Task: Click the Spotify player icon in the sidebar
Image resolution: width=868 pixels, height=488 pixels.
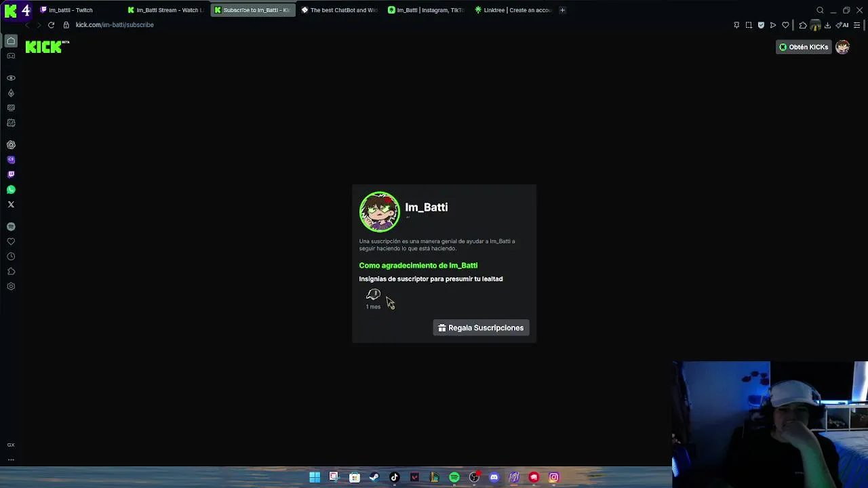Action: click(11, 227)
